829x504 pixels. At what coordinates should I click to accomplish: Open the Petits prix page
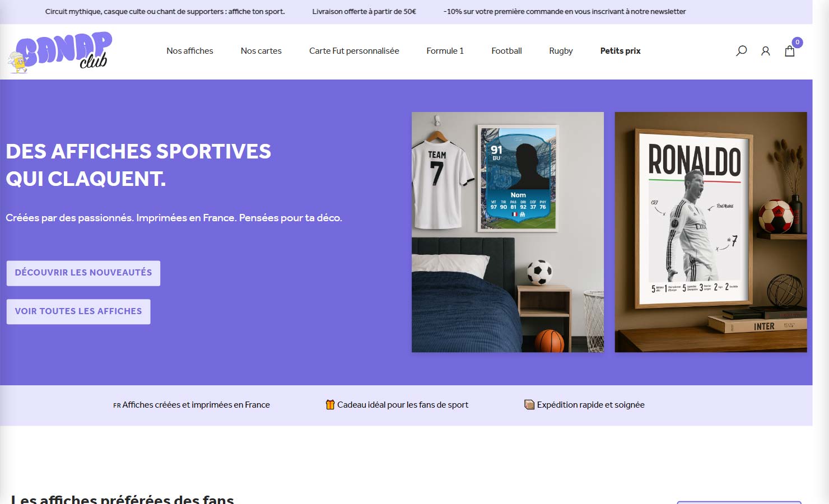(x=620, y=51)
